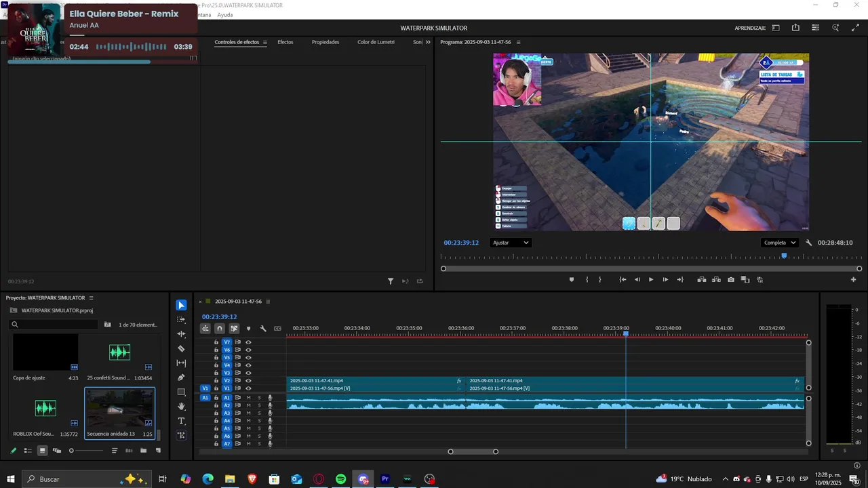Add marker in the timeline panel
This screenshot has width=868, height=488.
click(248, 329)
